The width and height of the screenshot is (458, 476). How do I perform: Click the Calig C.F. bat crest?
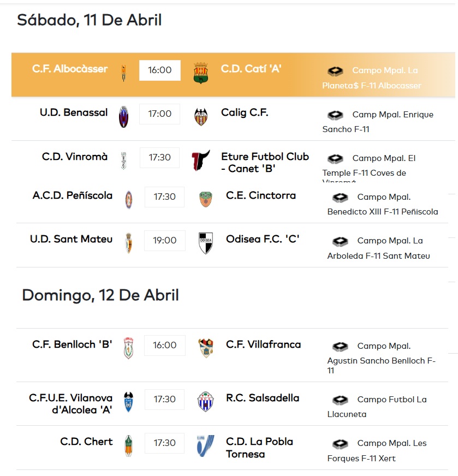point(201,116)
